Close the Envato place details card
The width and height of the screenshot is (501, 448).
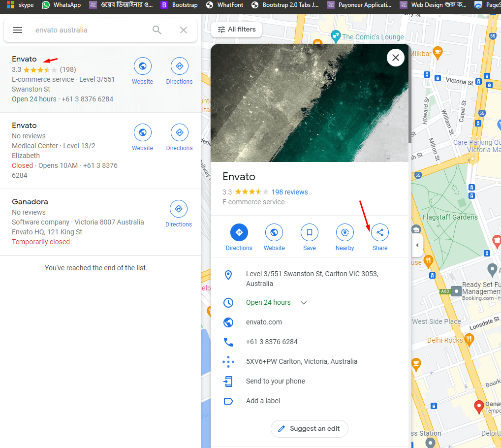[x=395, y=58]
